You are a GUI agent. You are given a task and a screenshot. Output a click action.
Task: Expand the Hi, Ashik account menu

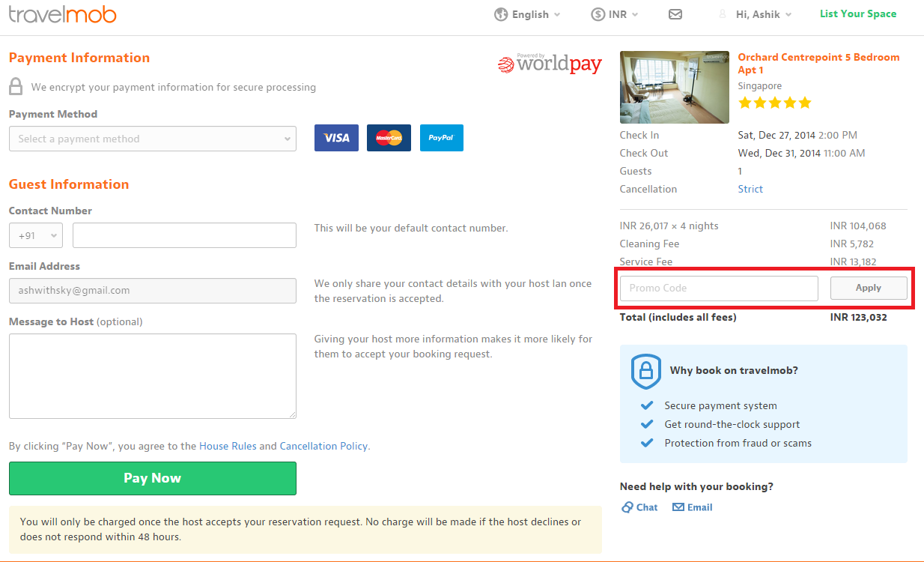pyautogui.click(x=764, y=14)
